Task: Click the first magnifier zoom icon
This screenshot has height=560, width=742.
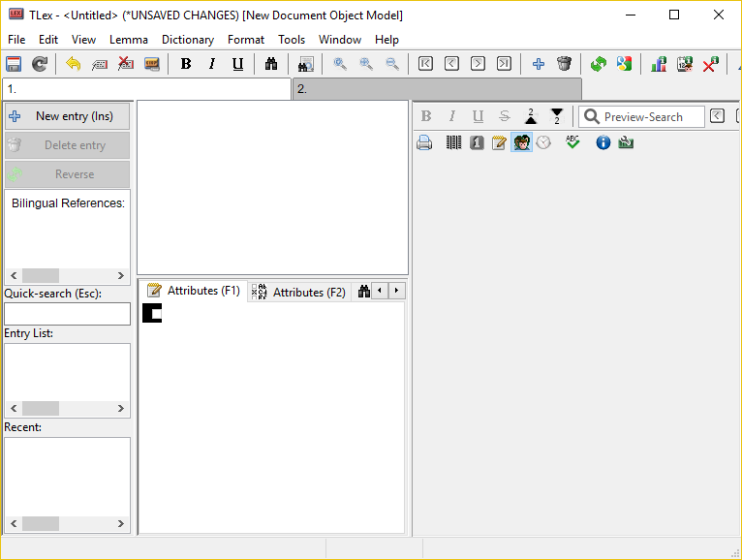Action: 340,63
